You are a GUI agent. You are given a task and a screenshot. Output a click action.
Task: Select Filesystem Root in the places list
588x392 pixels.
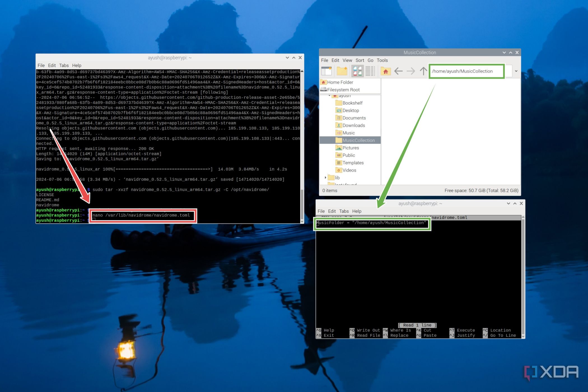[x=343, y=90]
